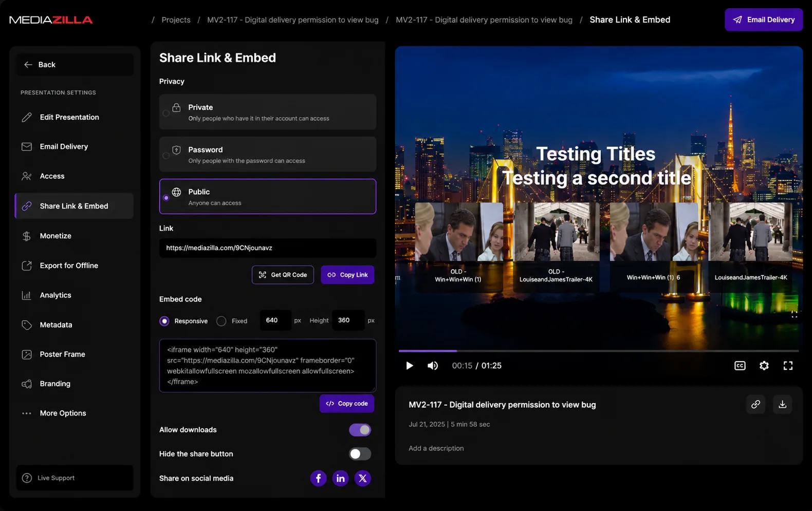Screen dimensions: 812x511
Task: Click the embed width field showing 640
Action: click(275, 320)
